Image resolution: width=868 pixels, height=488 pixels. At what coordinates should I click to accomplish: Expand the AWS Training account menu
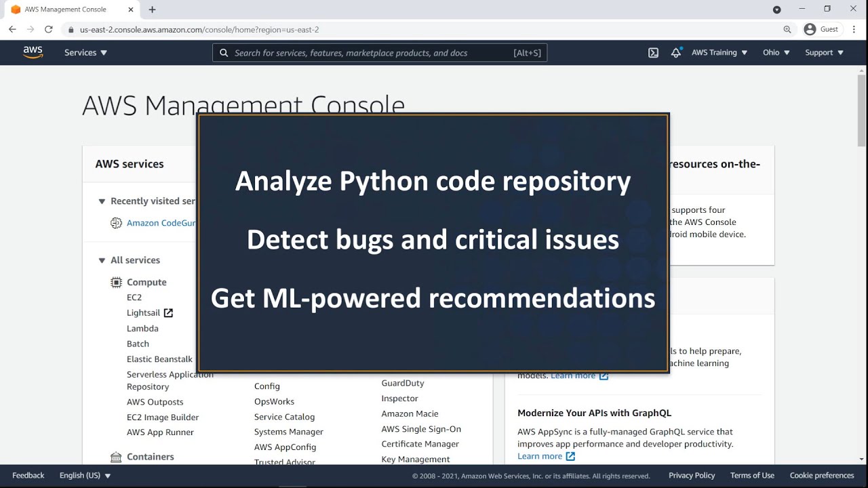[x=719, y=53]
